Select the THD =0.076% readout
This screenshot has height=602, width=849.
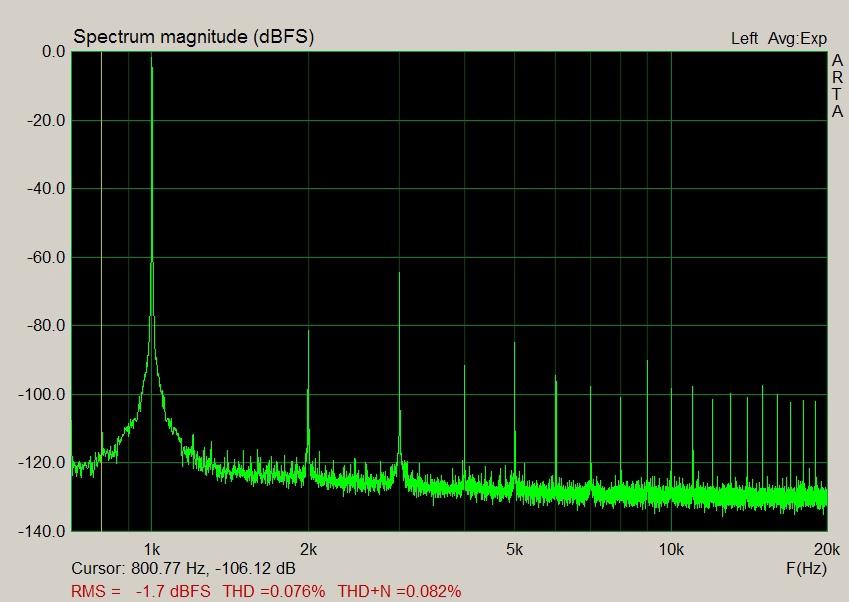pyautogui.click(x=274, y=591)
